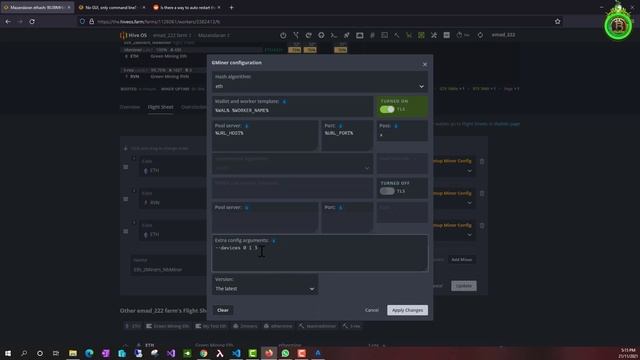
Task: Open the emad_222 account menu
Action: coord(503,35)
